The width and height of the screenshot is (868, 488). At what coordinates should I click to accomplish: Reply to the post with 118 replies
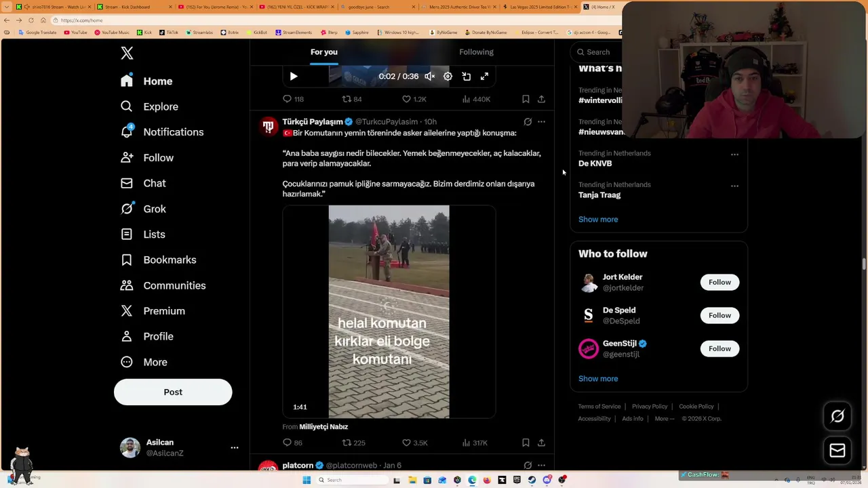coord(293,99)
